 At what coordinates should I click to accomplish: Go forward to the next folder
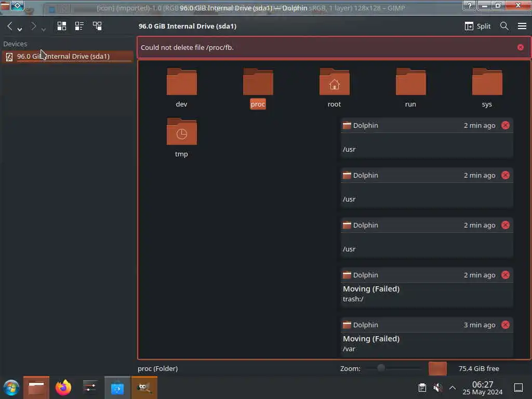click(33, 26)
